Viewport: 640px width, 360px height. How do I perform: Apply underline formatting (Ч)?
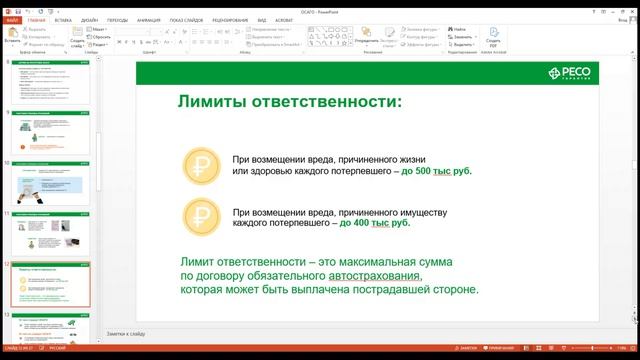pyautogui.click(x=134, y=42)
